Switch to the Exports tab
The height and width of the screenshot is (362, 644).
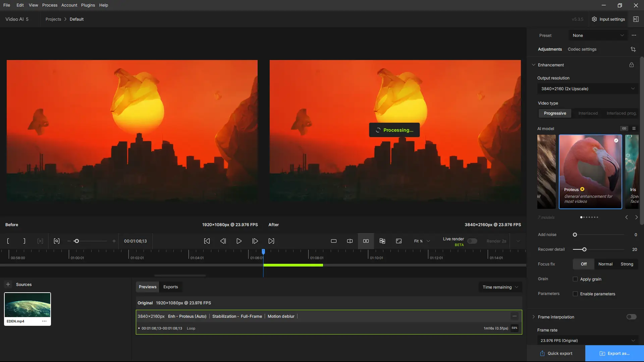coord(170,287)
